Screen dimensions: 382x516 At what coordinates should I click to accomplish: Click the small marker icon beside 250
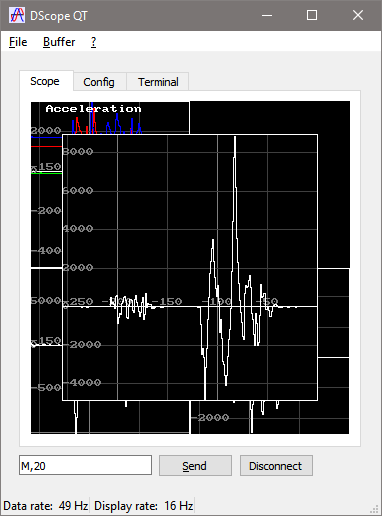(66, 305)
